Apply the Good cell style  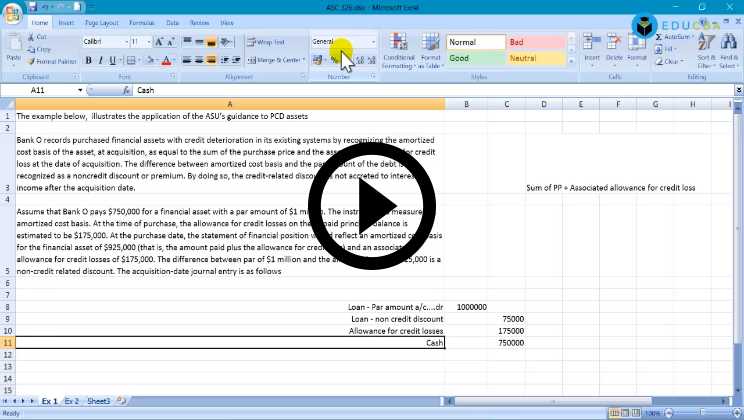coord(475,58)
